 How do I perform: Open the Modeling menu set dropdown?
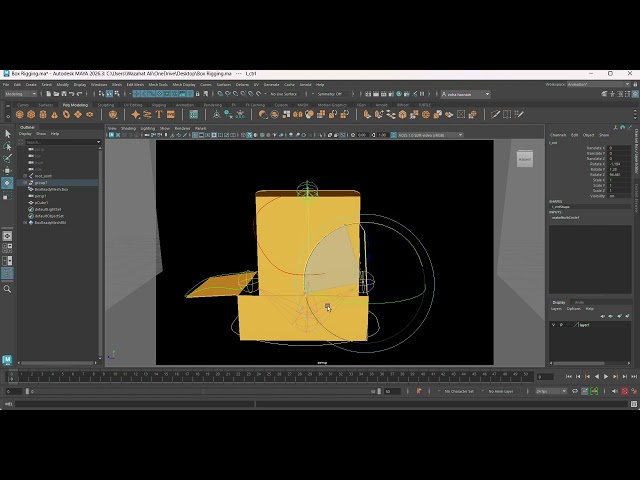(x=20, y=94)
